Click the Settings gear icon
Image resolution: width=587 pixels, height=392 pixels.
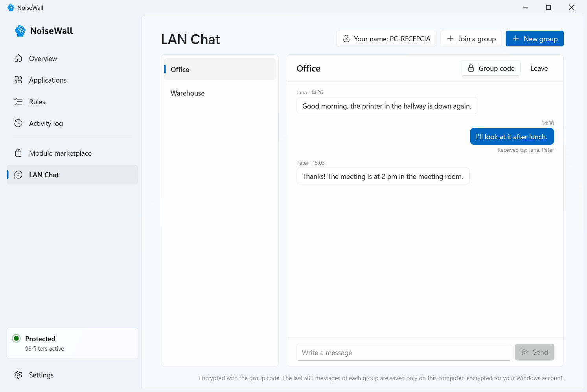(18, 375)
